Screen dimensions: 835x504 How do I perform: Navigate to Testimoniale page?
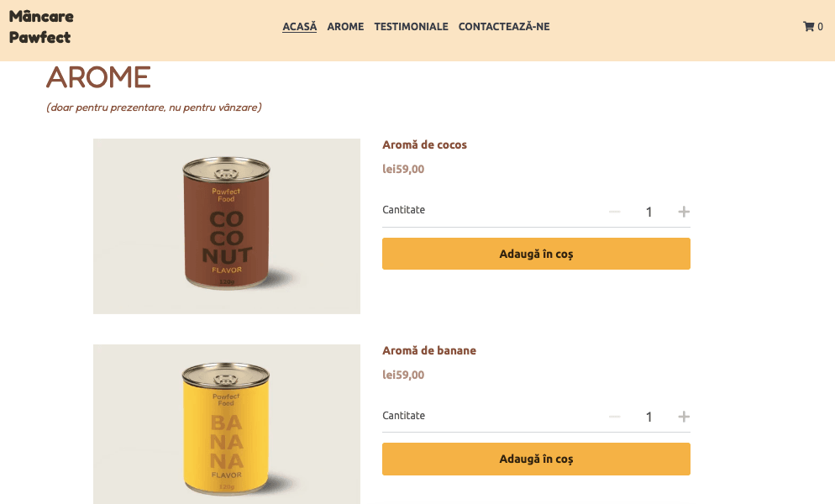[411, 27]
